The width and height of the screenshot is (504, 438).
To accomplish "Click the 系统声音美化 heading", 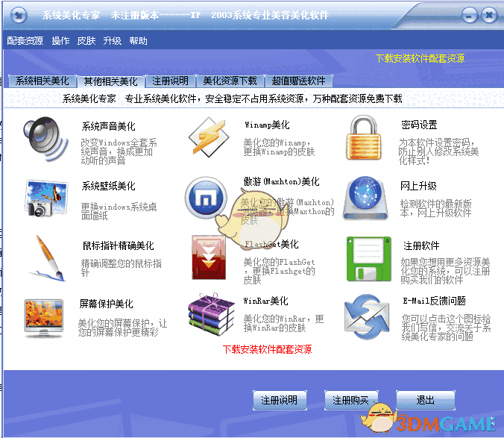I will [109, 126].
